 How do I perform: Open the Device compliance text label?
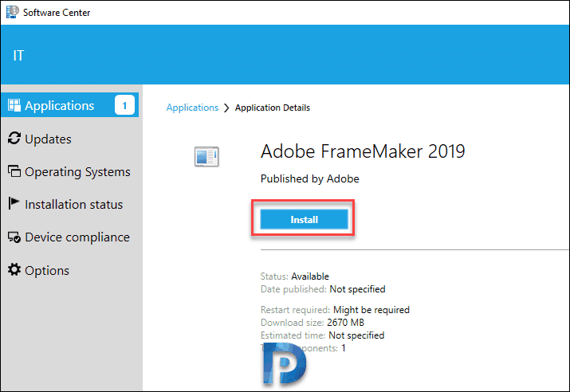(x=77, y=237)
